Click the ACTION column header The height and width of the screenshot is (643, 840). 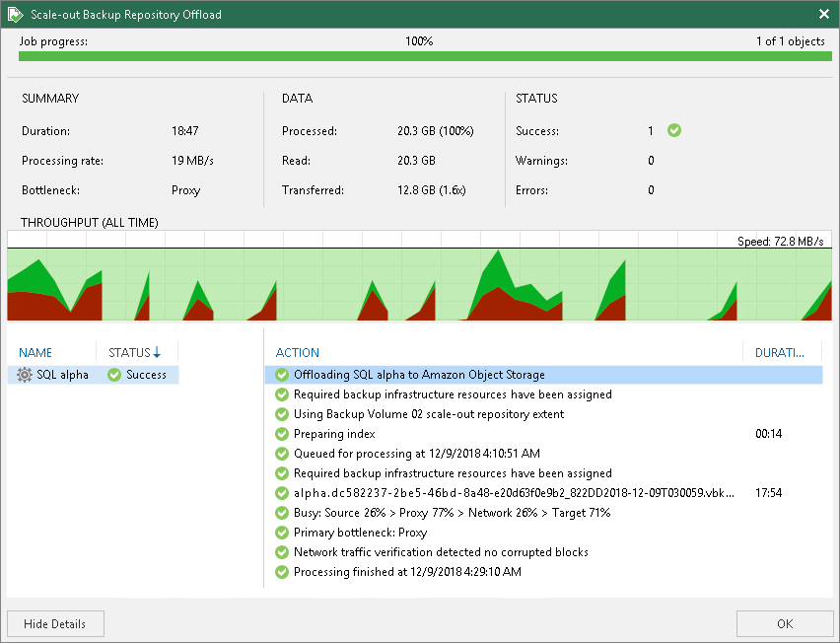298,353
